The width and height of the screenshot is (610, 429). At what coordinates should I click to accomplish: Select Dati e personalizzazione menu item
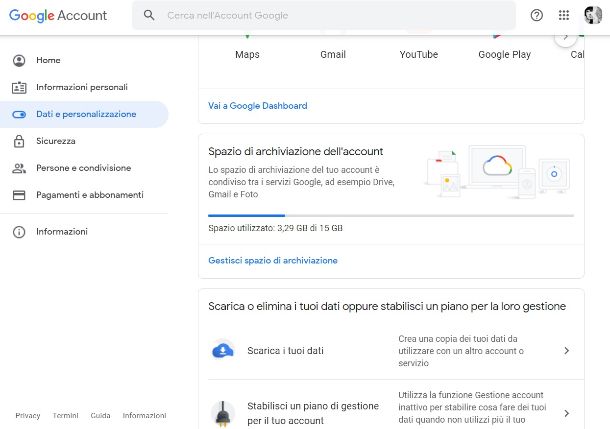click(x=84, y=114)
